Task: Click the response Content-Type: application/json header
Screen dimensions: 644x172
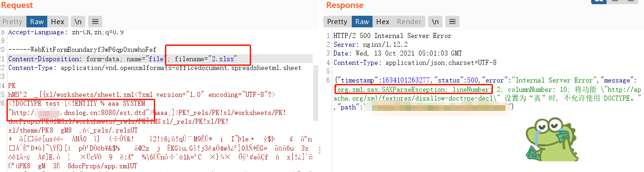Action: 415,63
